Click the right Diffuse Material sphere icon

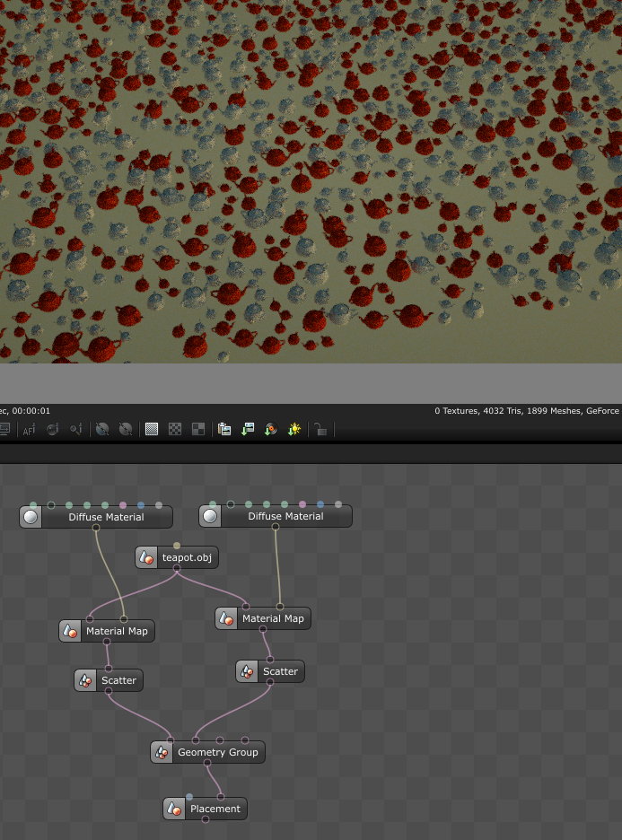[x=210, y=516]
